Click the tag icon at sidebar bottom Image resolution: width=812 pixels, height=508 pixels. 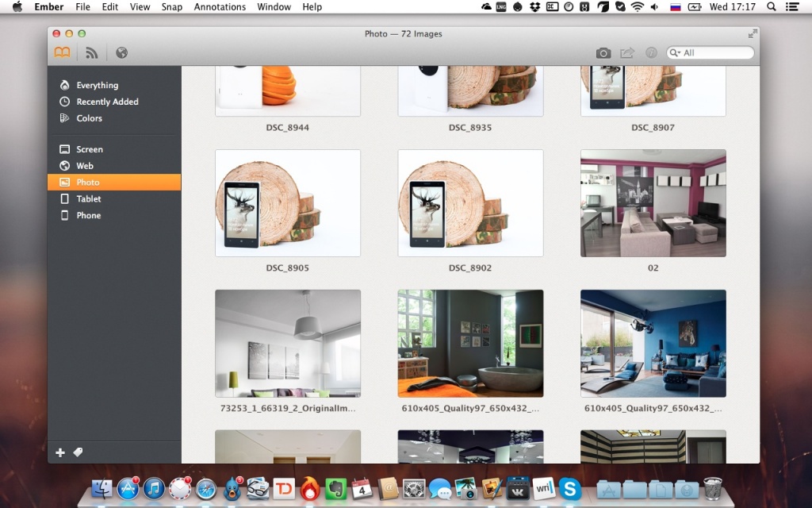[78, 452]
